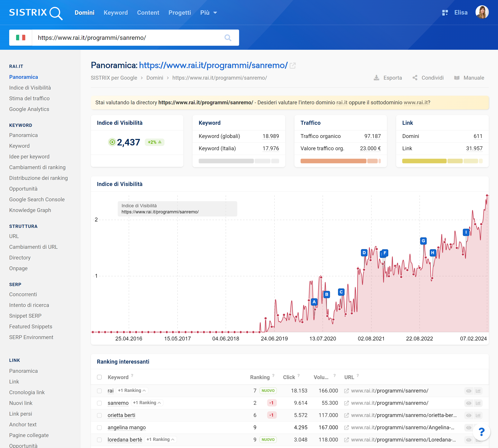498x448 pixels.
Task: Open the Domini top navigation tab
Action: tap(84, 13)
